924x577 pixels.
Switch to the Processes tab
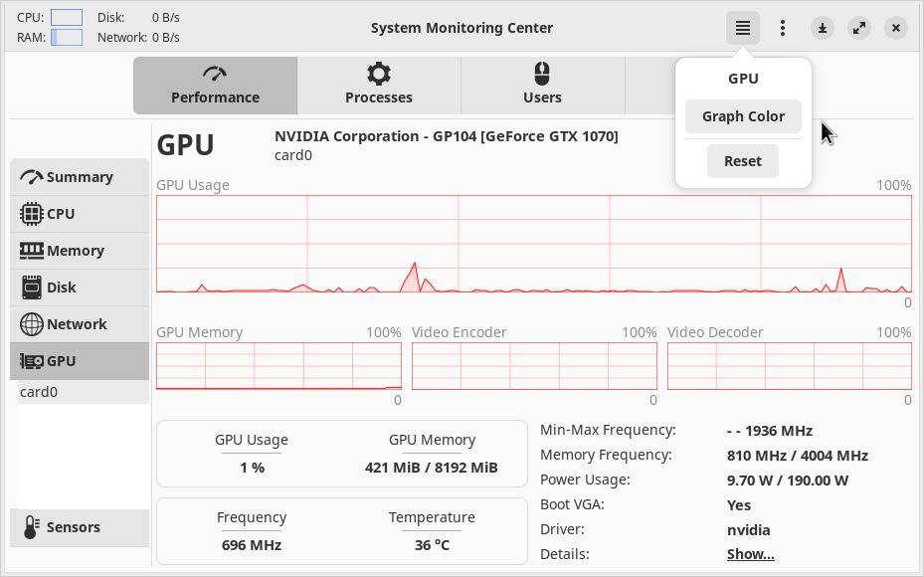(x=379, y=85)
